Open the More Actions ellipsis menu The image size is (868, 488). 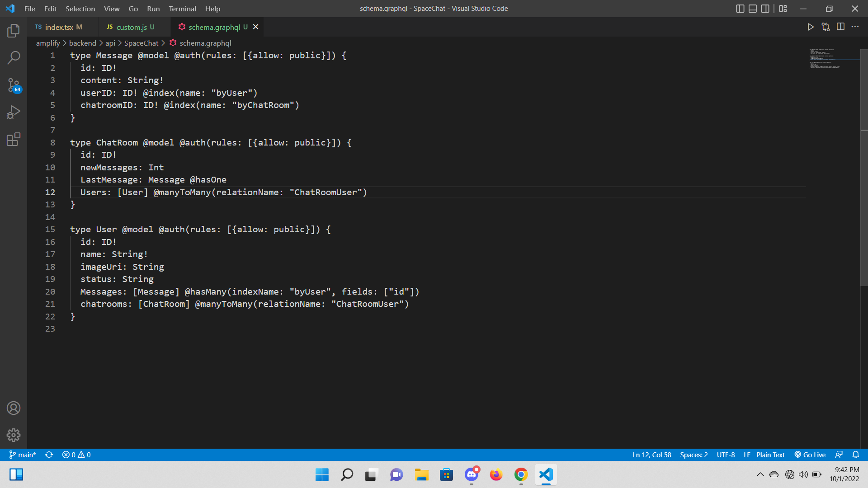pos(855,27)
